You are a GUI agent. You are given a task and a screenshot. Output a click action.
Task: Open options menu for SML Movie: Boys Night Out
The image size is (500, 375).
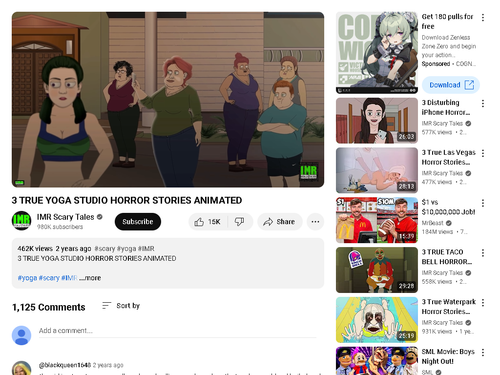483,352
